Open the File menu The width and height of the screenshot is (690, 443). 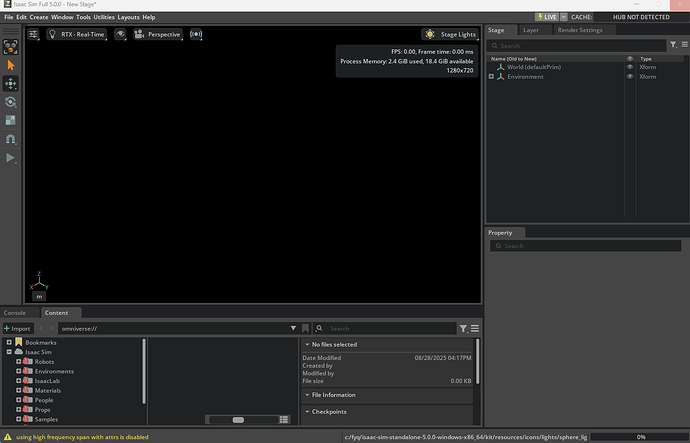coord(8,17)
